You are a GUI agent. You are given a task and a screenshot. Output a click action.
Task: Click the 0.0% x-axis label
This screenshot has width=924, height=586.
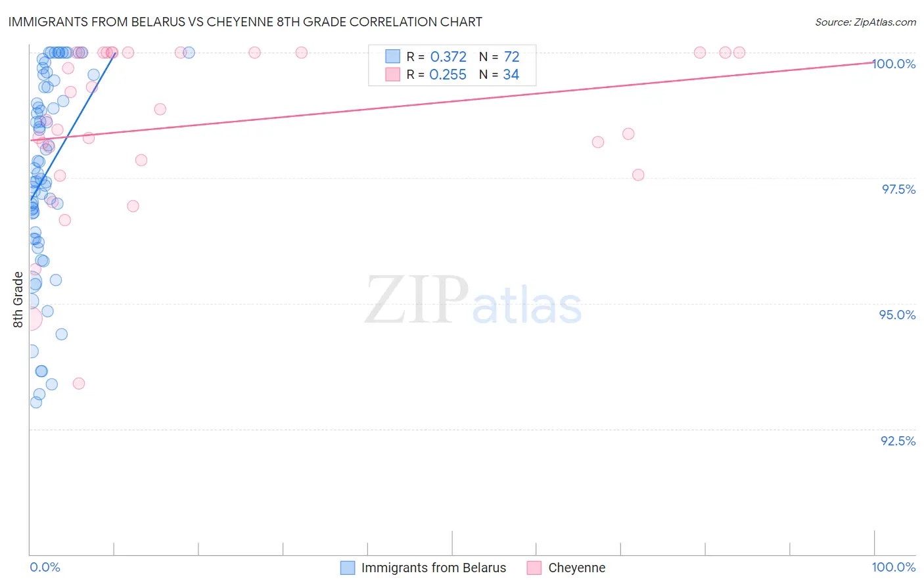(45, 567)
